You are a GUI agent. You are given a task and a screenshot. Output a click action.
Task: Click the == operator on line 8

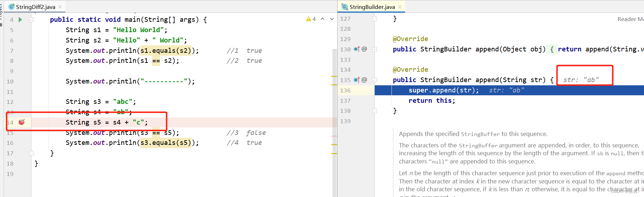(x=156, y=61)
